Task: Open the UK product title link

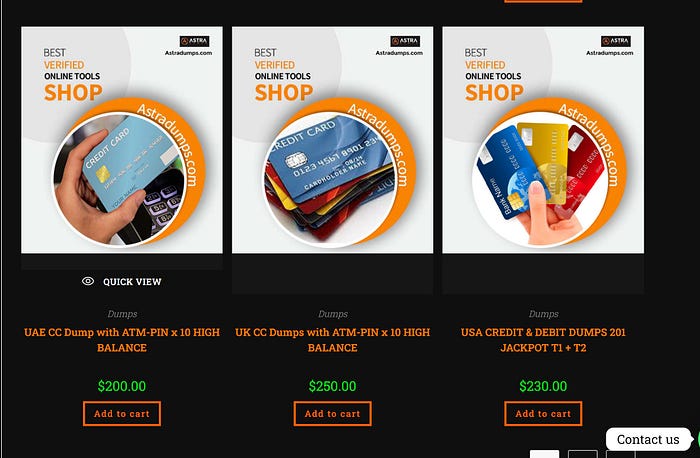Action: pyautogui.click(x=333, y=340)
